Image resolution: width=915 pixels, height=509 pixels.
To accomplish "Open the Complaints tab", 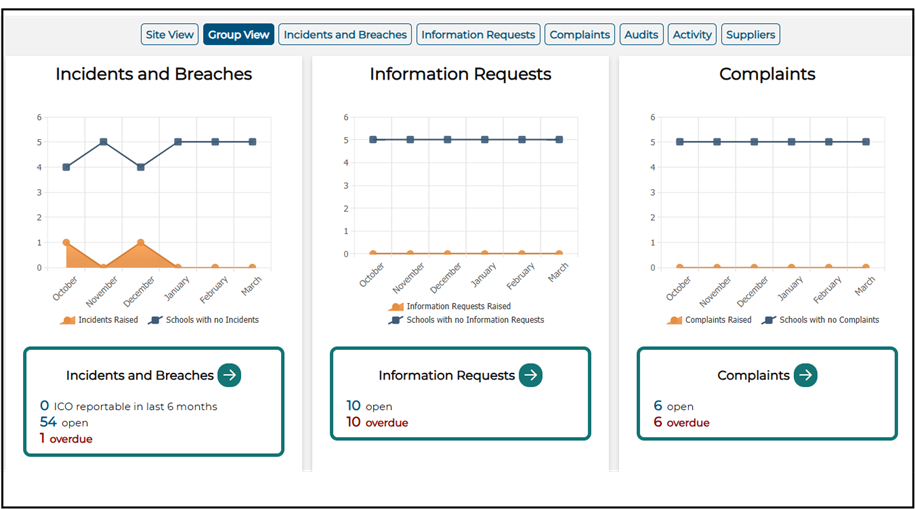I will point(579,35).
